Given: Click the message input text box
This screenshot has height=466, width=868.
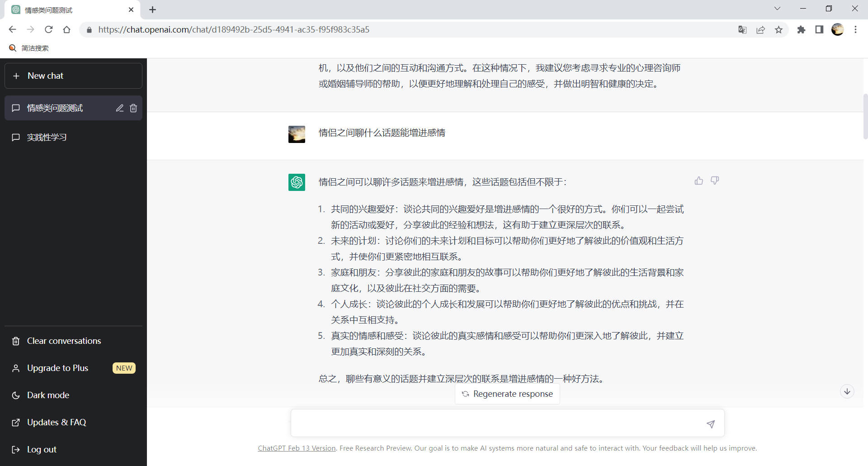Looking at the screenshot, I should pyautogui.click(x=497, y=423).
